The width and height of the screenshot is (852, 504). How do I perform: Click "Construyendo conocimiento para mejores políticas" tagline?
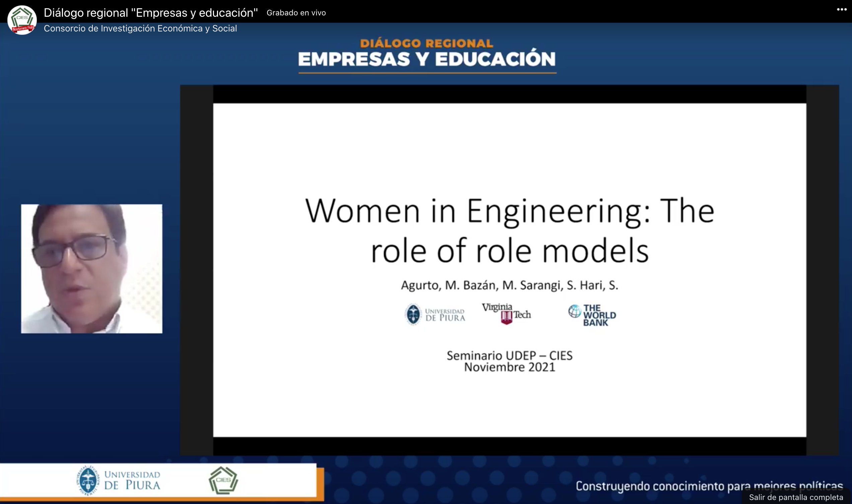[x=709, y=486]
